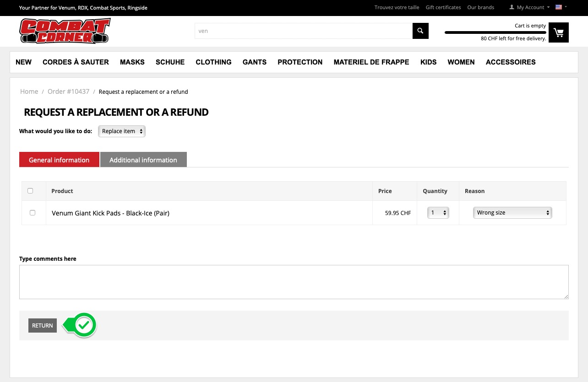Open the WOMEN menu
The image size is (588, 382).
click(461, 62)
